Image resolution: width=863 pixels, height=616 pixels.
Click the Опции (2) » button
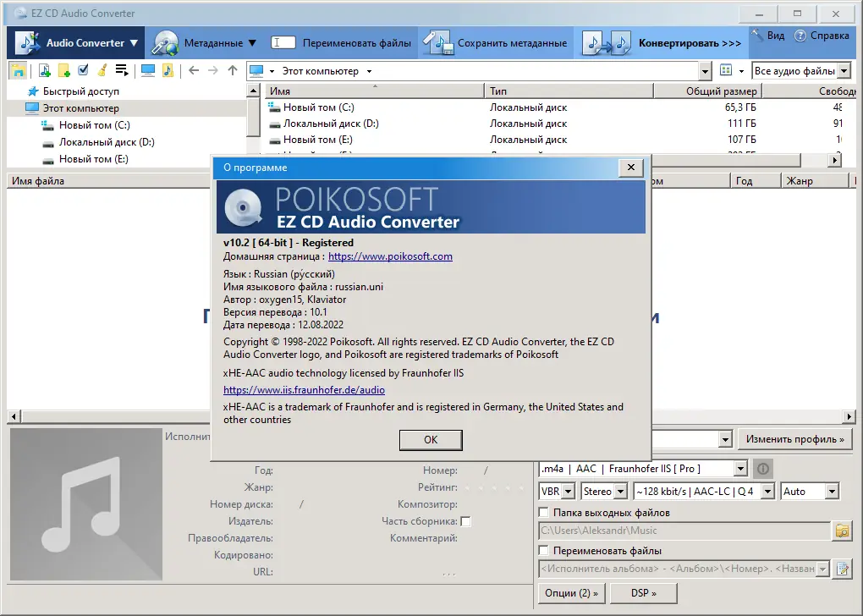(571, 593)
